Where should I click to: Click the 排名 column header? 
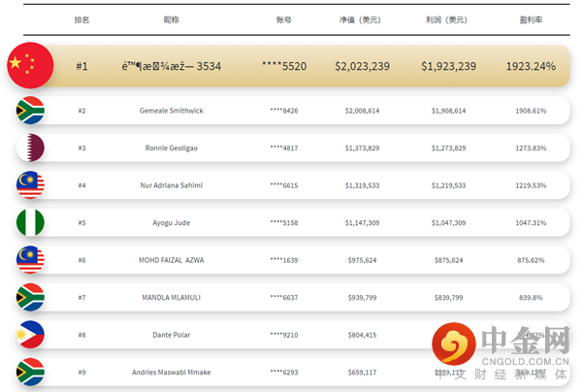tap(81, 19)
